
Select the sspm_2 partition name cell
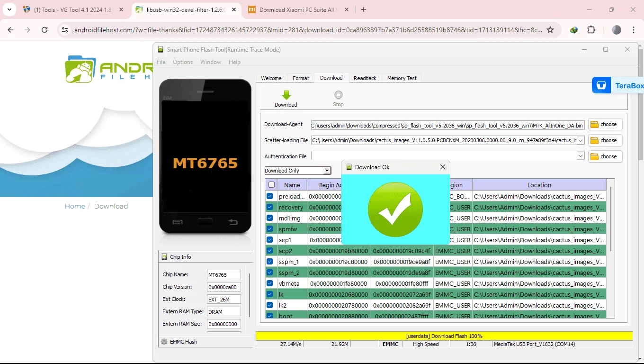[292, 273]
